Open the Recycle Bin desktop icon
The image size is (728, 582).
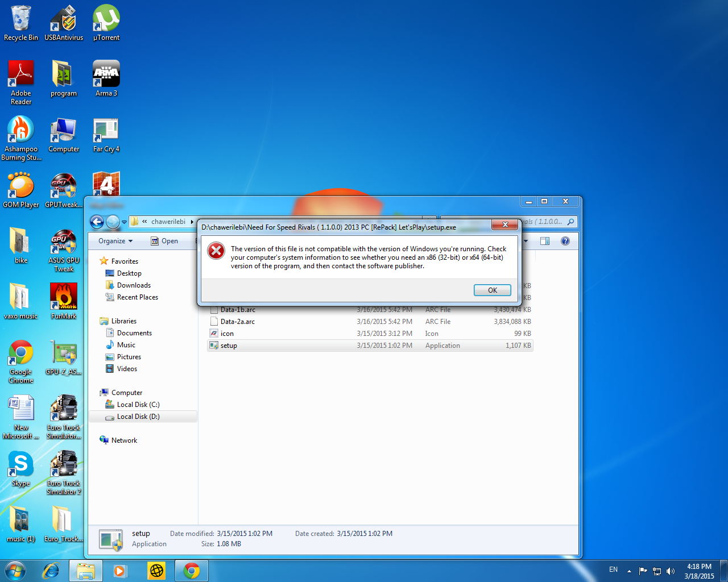[x=21, y=23]
